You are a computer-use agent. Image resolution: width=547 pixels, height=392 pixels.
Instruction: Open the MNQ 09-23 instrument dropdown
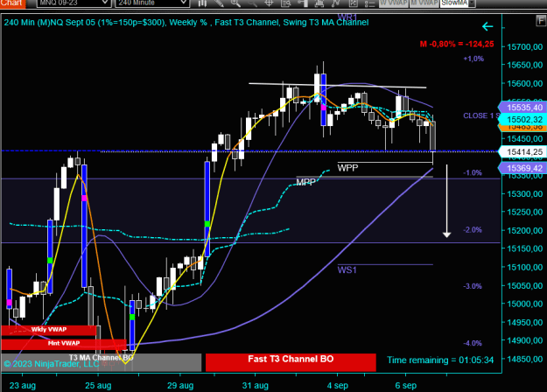[74, 3]
